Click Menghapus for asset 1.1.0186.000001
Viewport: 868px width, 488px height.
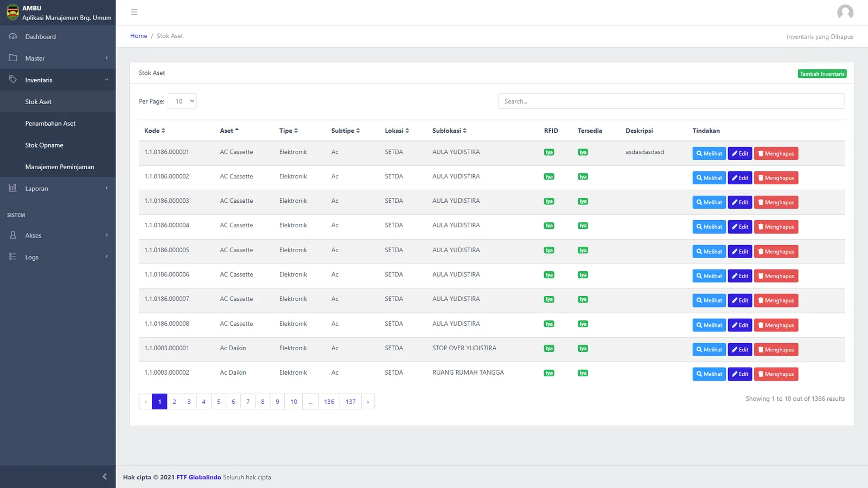tap(776, 153)
